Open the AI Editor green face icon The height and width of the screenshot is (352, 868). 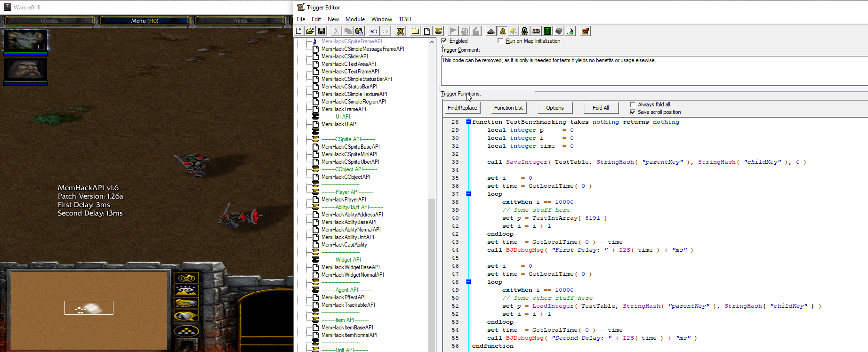pos(547,31)
